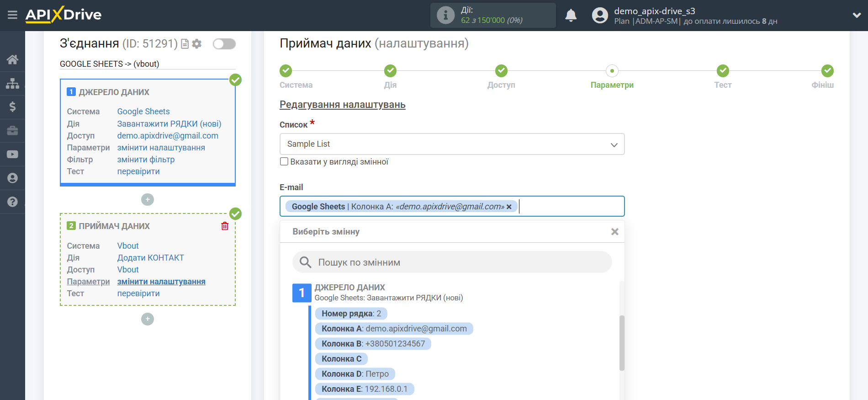This screenshot has width=868, height=400.
Task: Click receiver 'змінити налаштування' link
Action: pyautogui.click(x=161, y=282)
